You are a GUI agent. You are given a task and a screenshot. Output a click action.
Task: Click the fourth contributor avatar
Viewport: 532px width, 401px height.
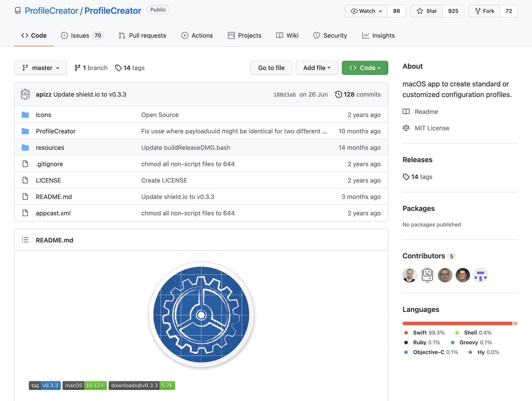click(463, 275)
